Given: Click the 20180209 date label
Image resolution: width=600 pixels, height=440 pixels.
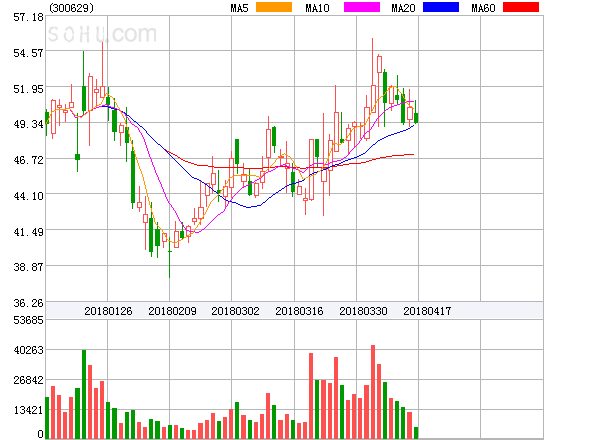Looking at the screenshot, I should pyautogui.click(x=172, y=311).
